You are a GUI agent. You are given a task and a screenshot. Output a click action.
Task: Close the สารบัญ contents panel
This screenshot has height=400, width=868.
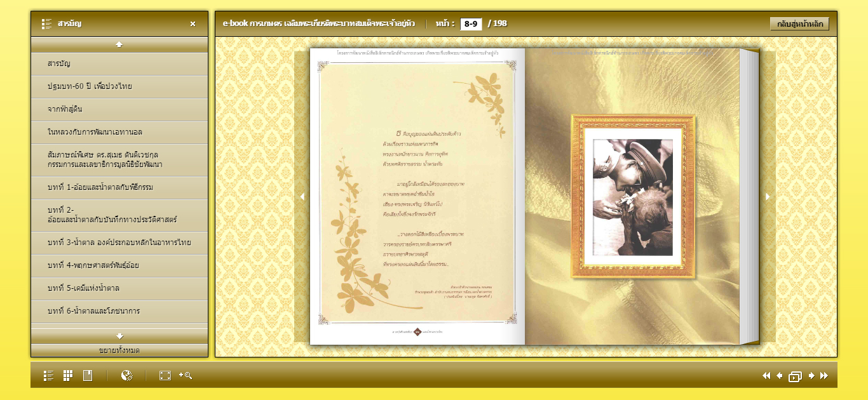[193, 24]
